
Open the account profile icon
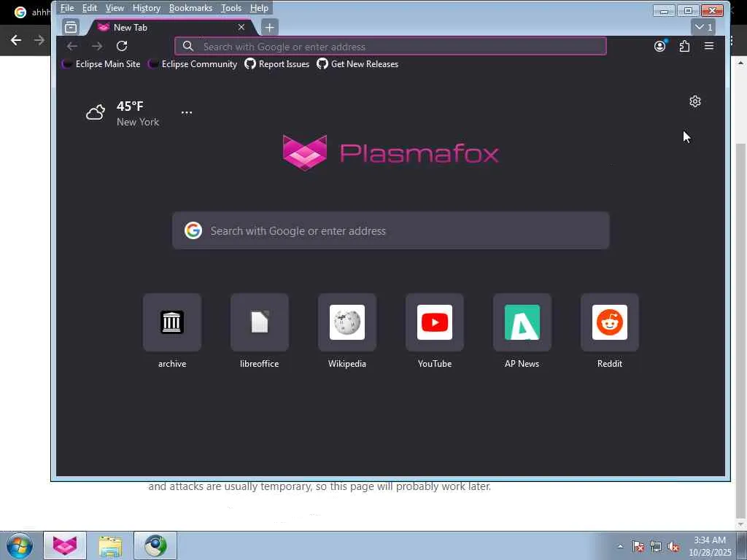tap(659, 46)
